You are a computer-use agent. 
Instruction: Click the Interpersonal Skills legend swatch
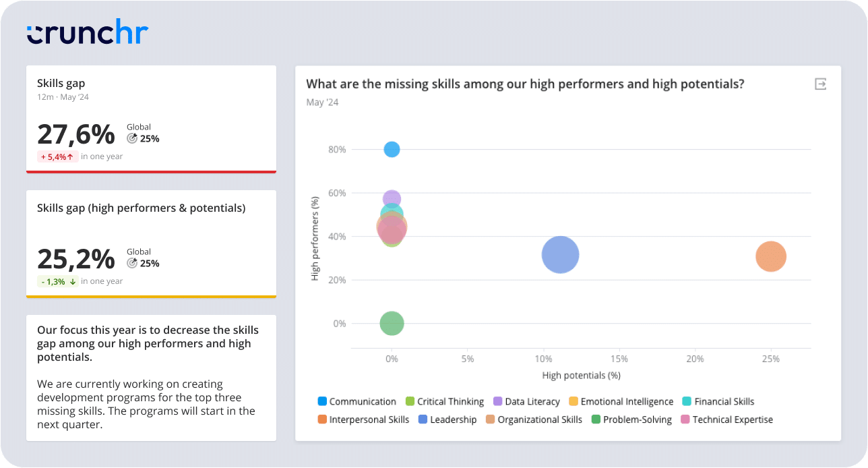(322, 419)
